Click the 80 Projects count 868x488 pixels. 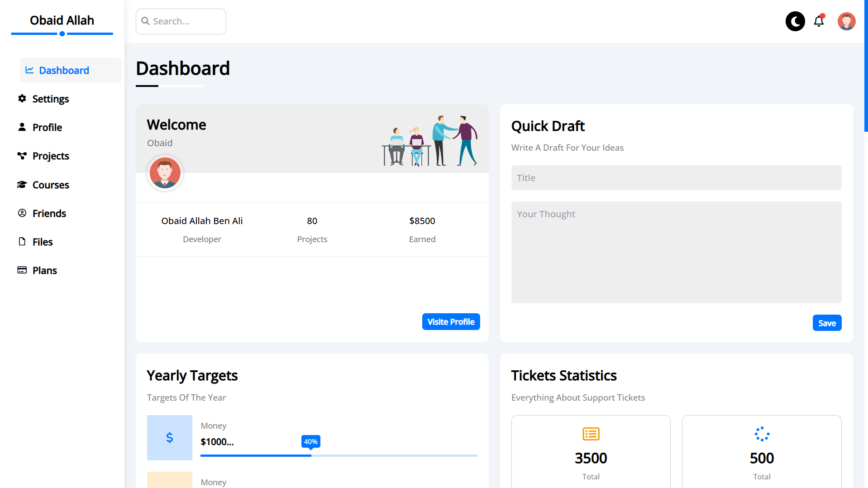pos(312,221)
